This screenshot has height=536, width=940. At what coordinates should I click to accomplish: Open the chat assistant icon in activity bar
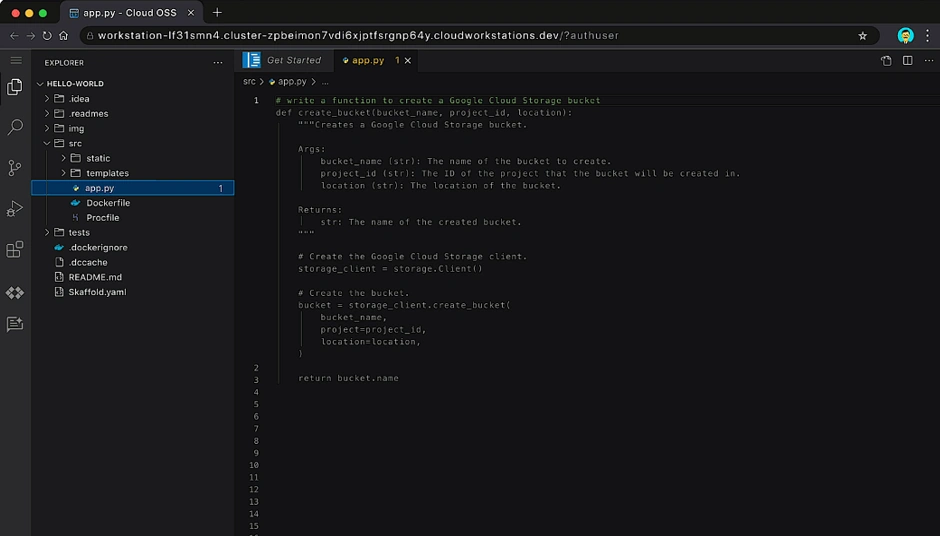[15, 324]
